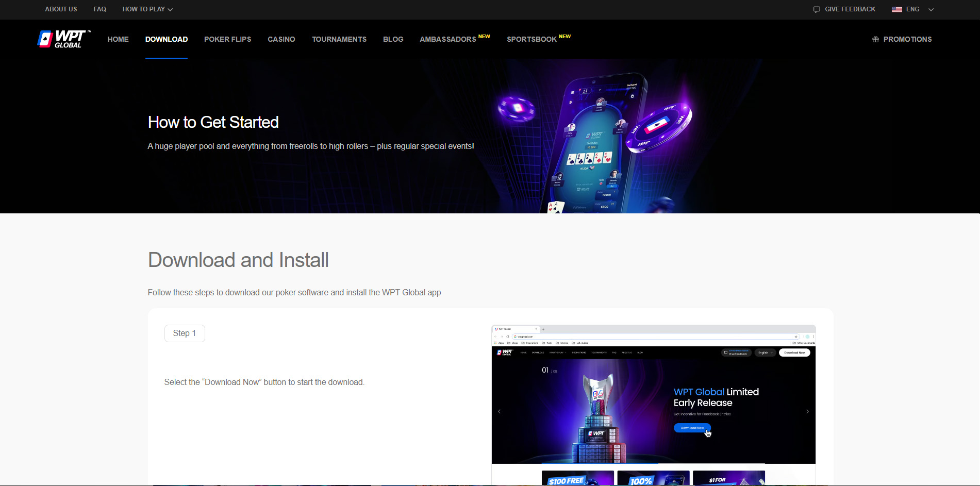Image resolution: width=980 pixels, height=486 pixels.
Task: Click the "Download and Install" heading
Action: tap(238, 260)
